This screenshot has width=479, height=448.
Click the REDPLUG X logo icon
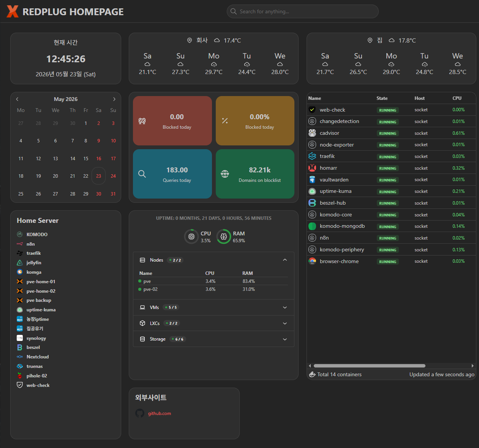13,11
